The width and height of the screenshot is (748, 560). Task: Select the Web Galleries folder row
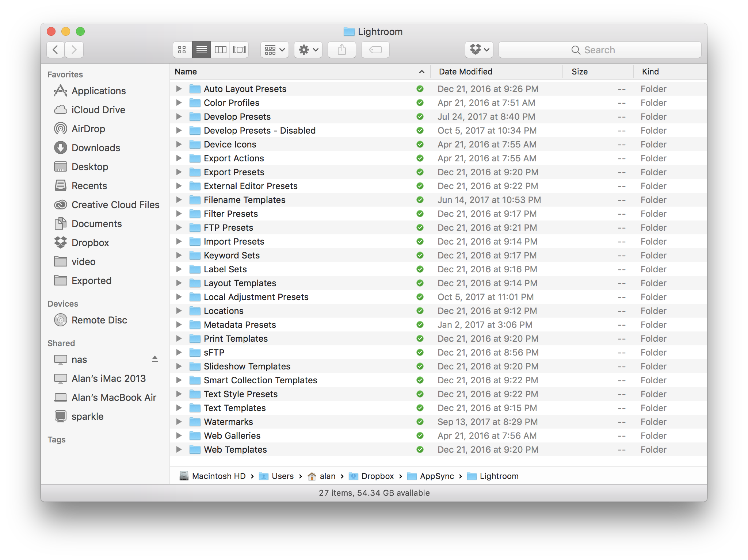point(439,436)
